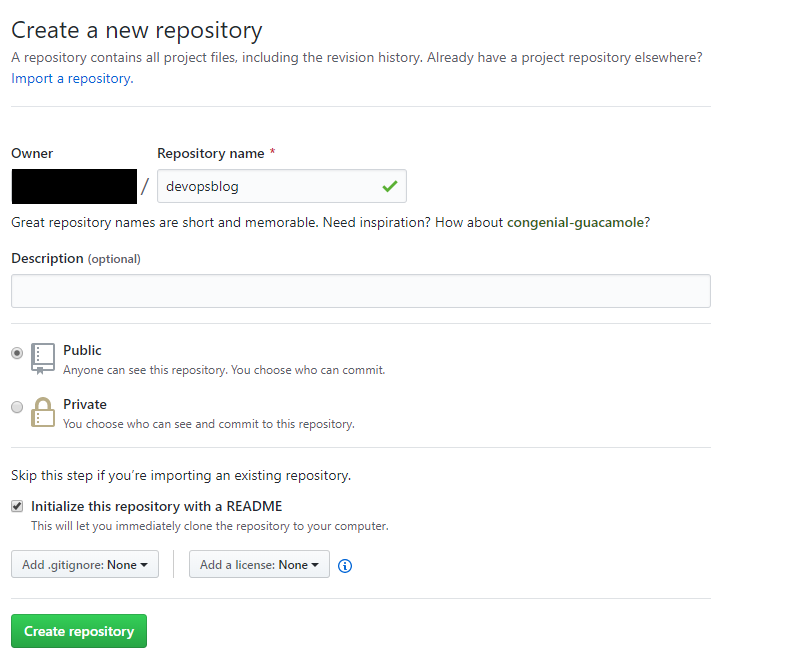Click the green checkmark in the name field
Image resolution: width=800 pixels, height=655 pixels.
pyautogui.click(x=389, y=186)
